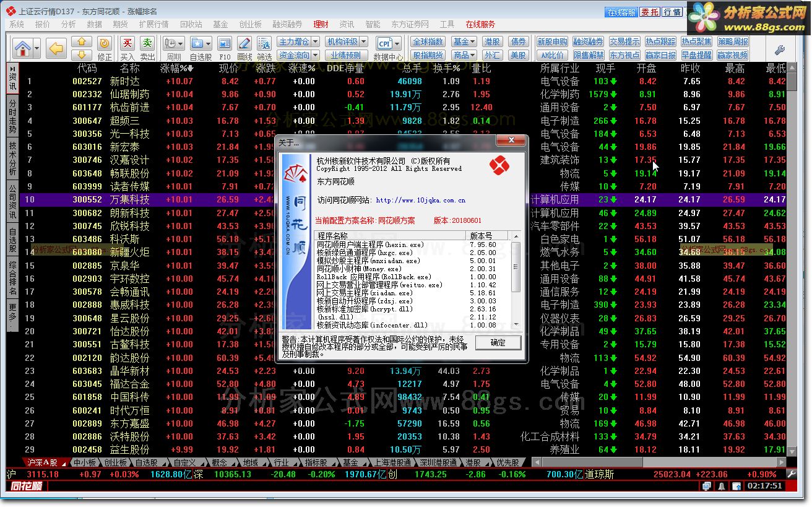Select stock row 002527 新时达
This screenshot has width=812, height=507.
point(403,81)
